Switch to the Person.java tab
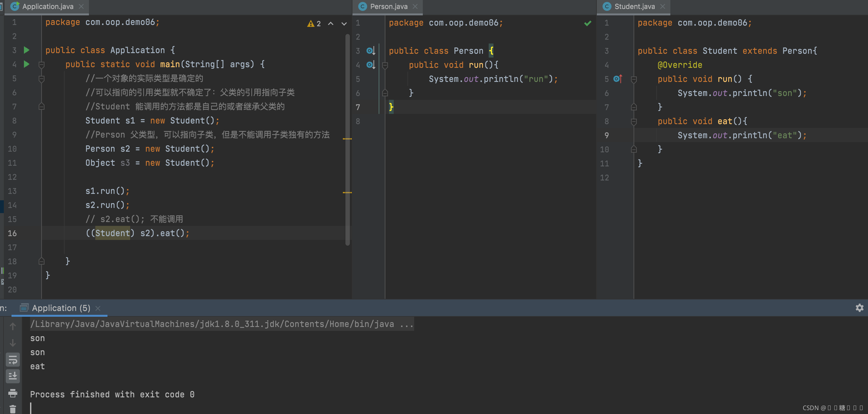 click(x=389, y=6)
